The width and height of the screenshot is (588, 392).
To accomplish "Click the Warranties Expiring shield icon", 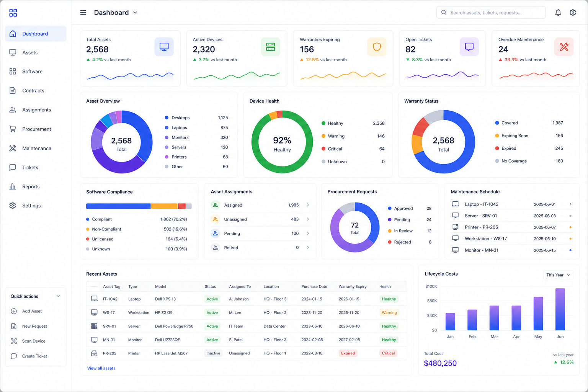I will coord(377,47).
